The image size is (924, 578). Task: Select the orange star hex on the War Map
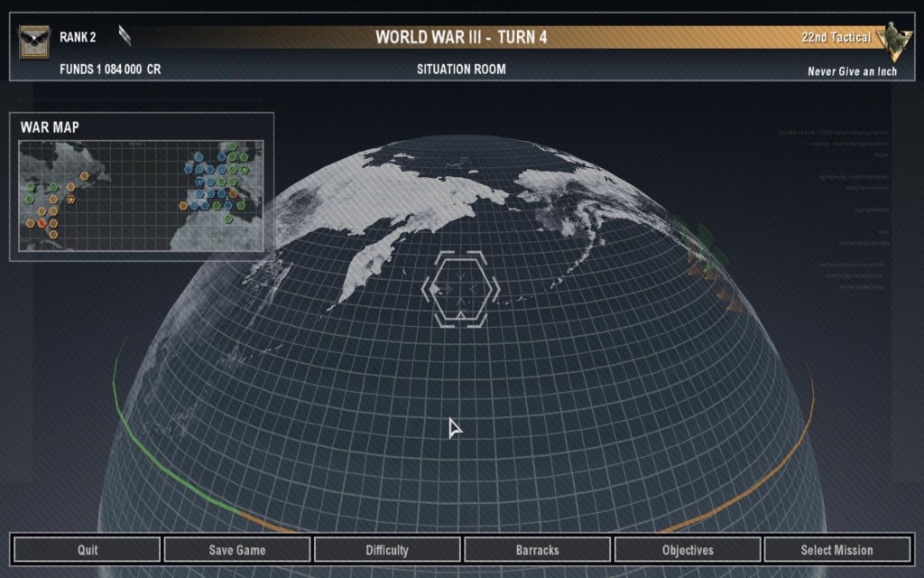(x=70, y=200)
